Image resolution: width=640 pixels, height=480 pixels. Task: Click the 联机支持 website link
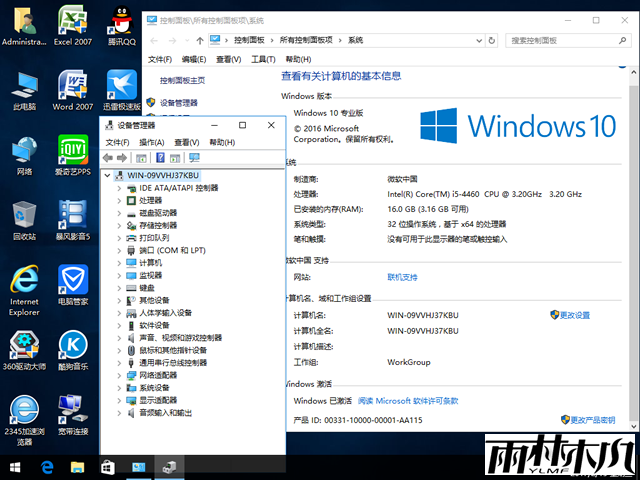(402, 277)
